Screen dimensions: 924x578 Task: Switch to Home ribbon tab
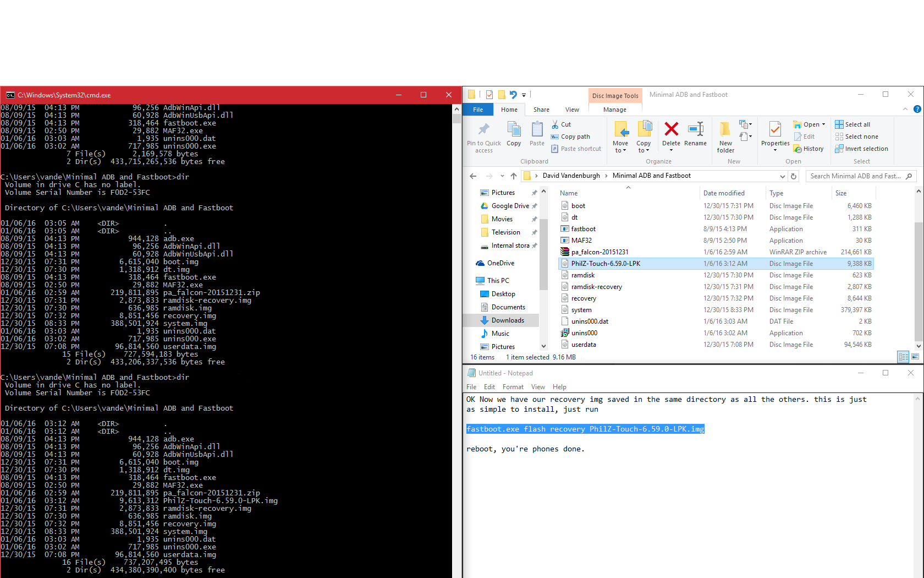[509, 110]
